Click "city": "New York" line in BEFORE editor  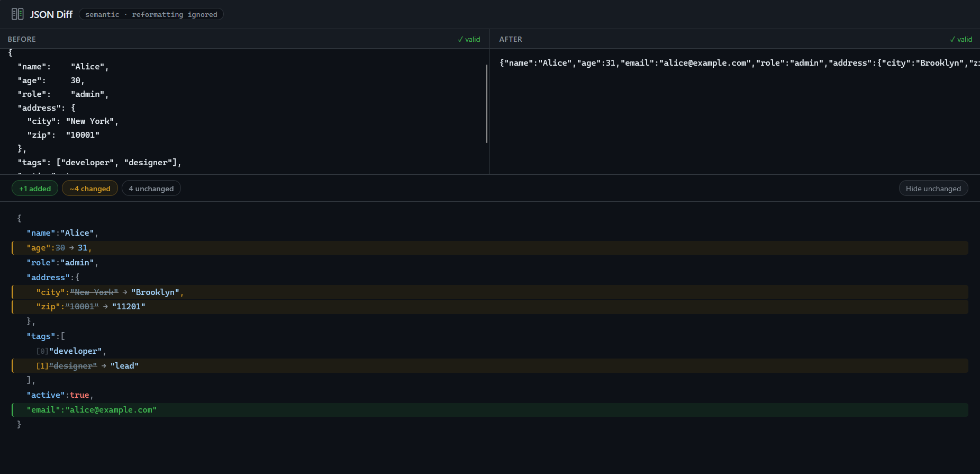pos(73,121)
